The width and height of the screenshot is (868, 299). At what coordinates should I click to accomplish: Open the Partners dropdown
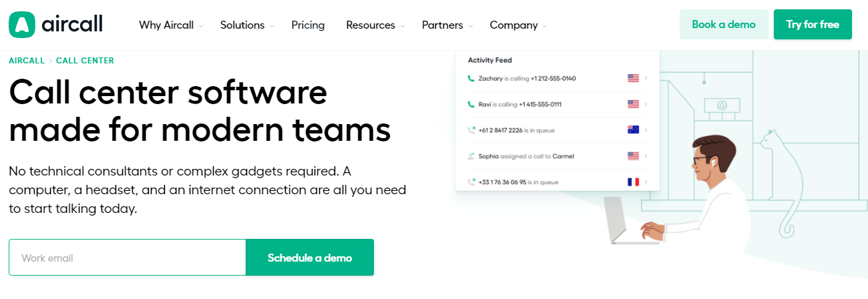447,25
